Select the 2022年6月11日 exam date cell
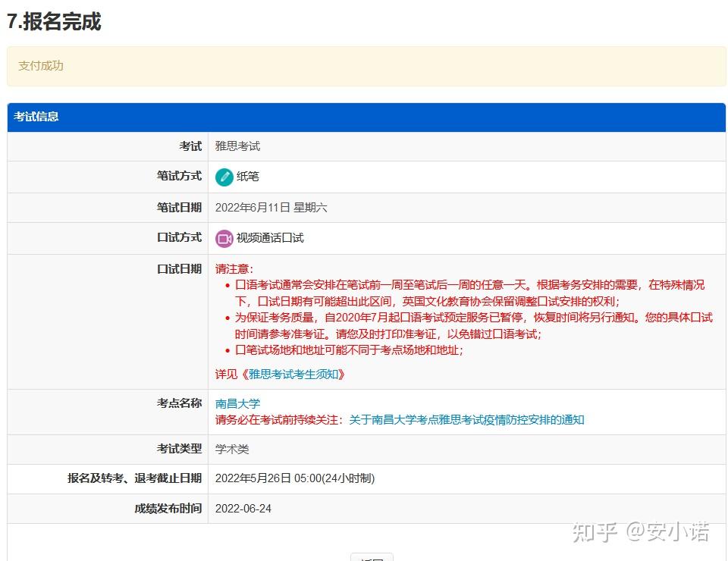This screenshot has height=561, width=728. [x=270, y=207]
